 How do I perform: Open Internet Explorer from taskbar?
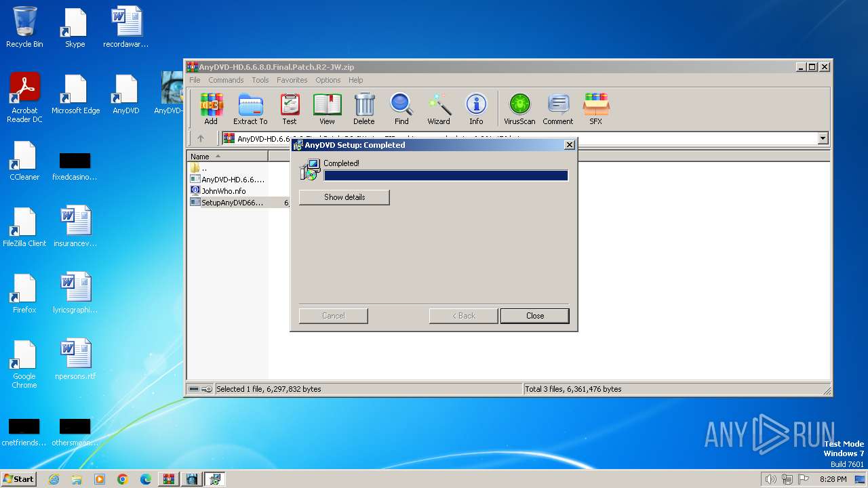[54, 479]
